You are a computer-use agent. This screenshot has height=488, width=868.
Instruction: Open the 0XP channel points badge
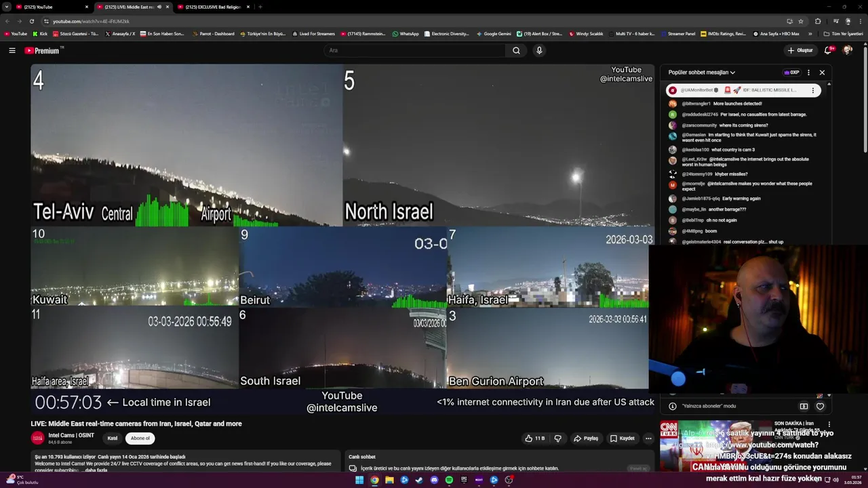[x=791, y=73]
